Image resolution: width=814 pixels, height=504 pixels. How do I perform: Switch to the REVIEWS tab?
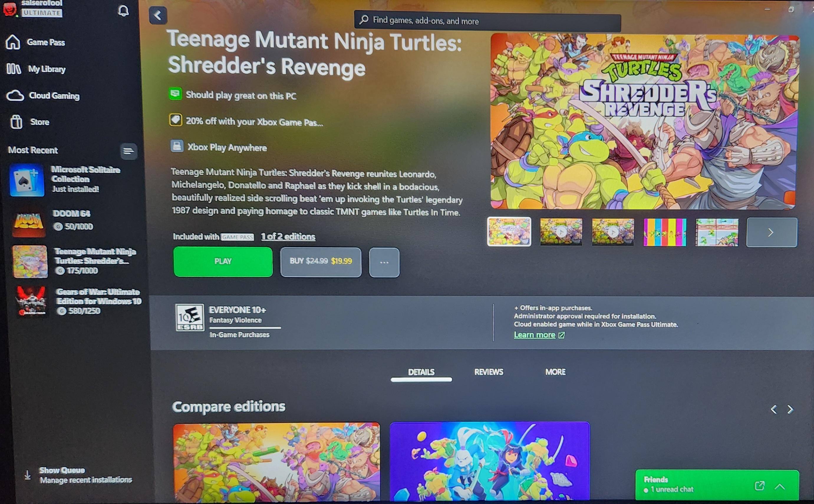[489, 372]
